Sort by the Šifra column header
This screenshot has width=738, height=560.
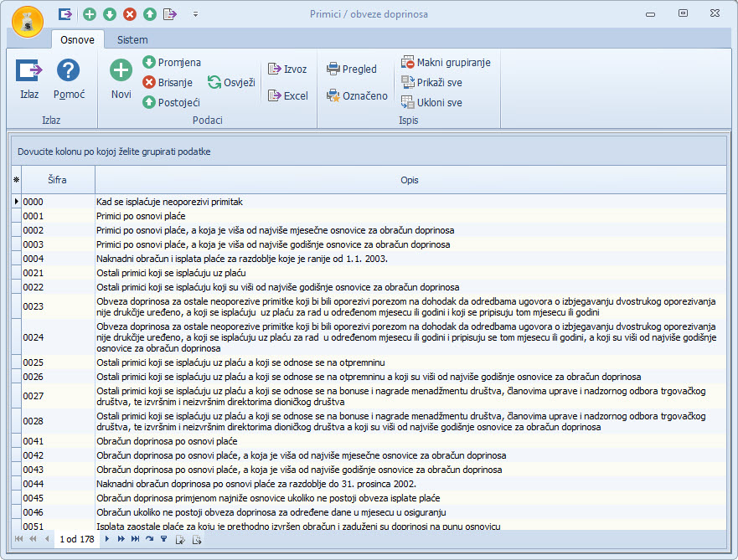pyautogui.click(x=58, y=180)
